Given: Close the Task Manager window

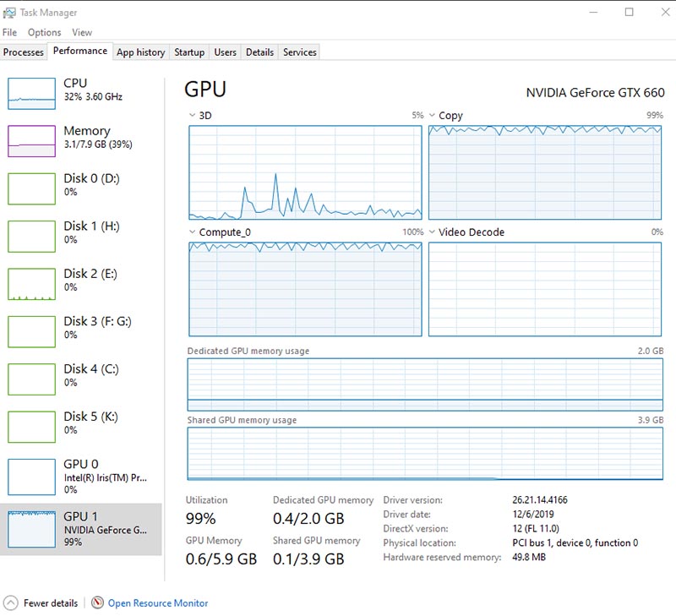Looking at the screenshot, I should tap(665, 12).
